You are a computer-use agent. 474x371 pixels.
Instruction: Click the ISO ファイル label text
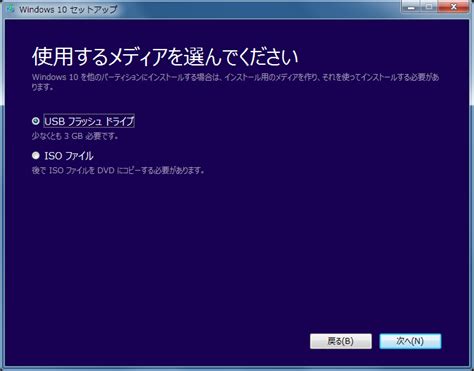(x=69, y=156)
